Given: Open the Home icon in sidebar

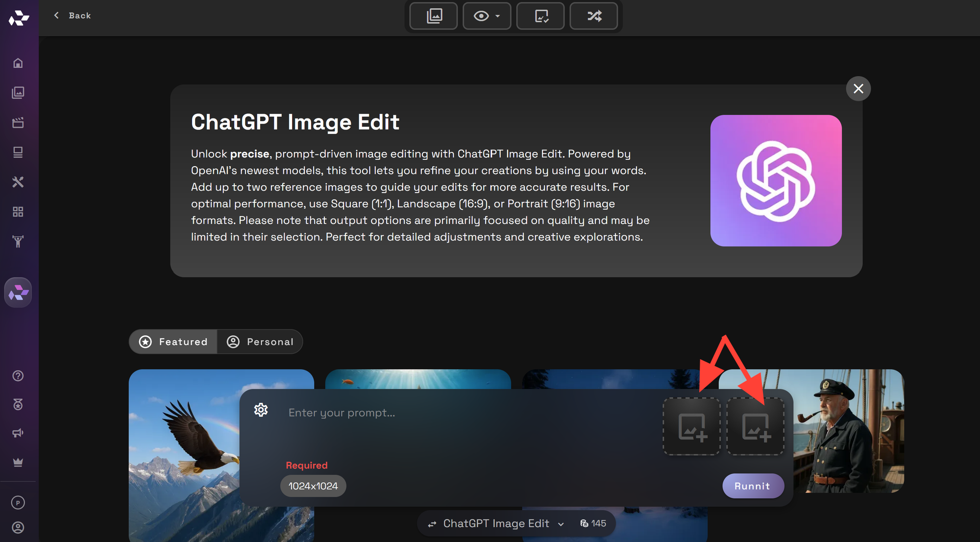Looking at the screenshot, I should (18, 63).
